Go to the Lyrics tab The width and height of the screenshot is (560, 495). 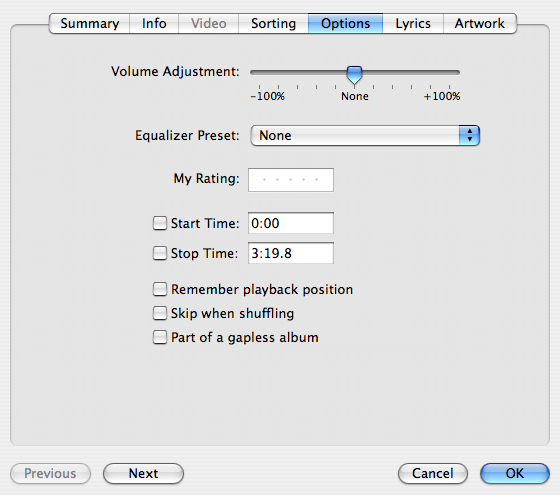point(413,24)
